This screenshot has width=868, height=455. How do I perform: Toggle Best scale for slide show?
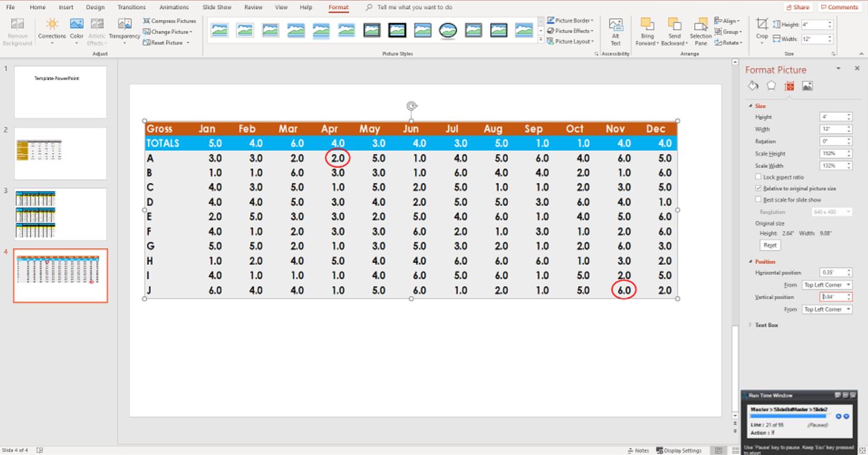[759, 199]
